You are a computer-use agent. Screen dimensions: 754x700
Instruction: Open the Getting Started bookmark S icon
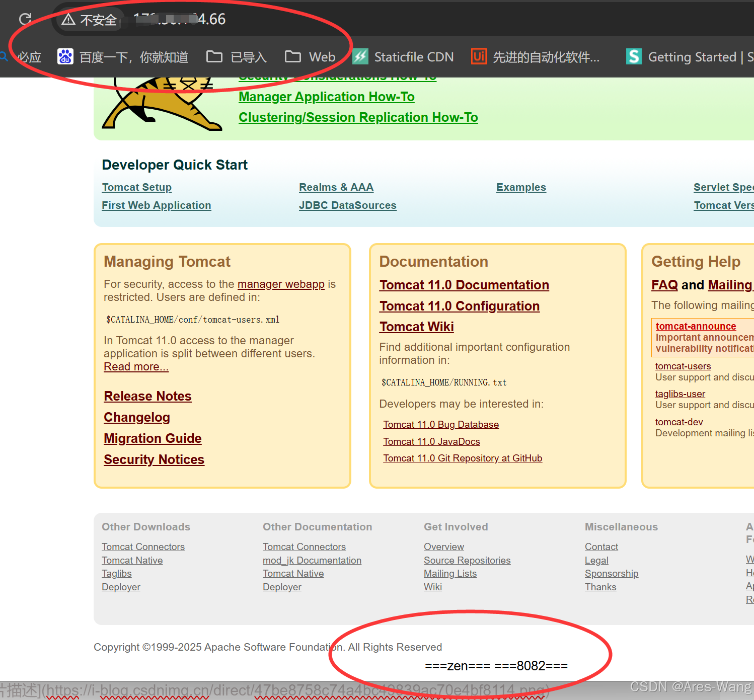click(x=634, y=57)
